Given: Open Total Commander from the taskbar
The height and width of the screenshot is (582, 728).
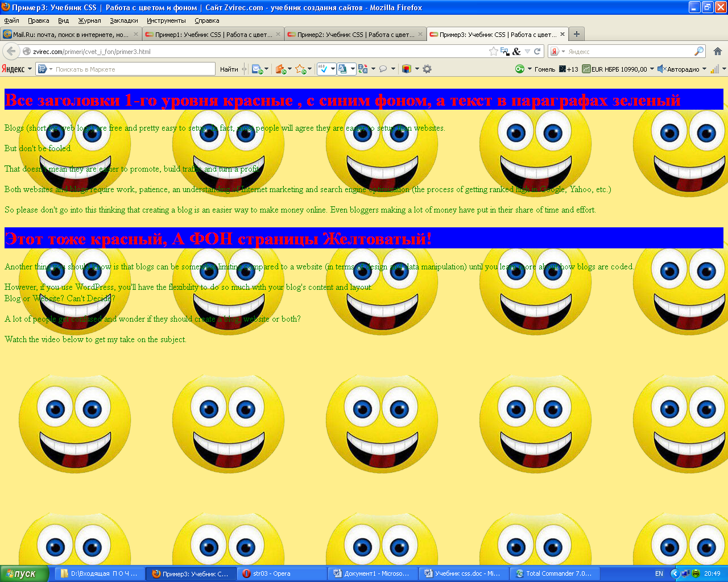Looking at the screenshot, I should [556, 573].
